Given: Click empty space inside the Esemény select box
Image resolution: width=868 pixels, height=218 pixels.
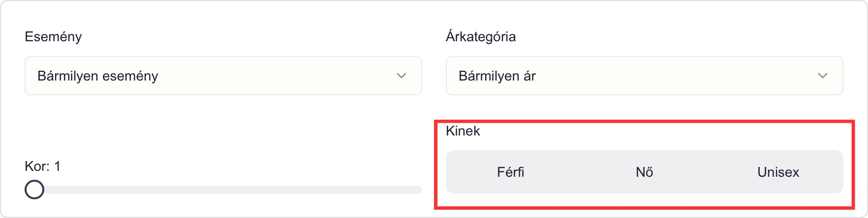Looking at the screenshot, I should [x=276, y=76].
